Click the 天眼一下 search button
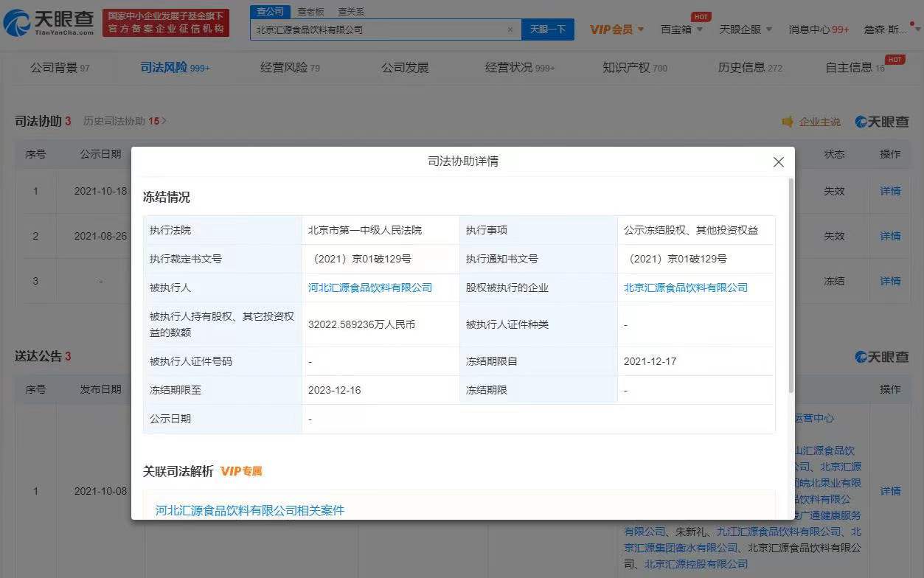Image resolution: width=924 pixels, height=578 pixels. pos(548,29)
